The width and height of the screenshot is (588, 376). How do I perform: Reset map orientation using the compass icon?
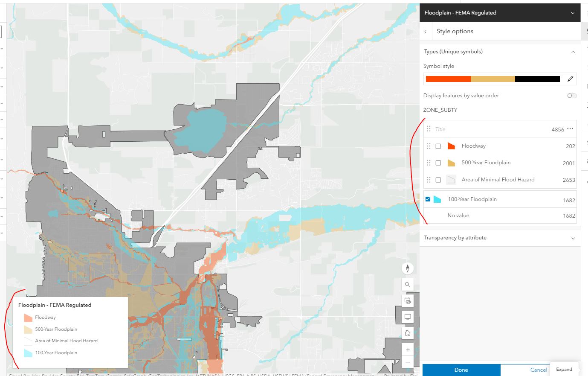pyautogui.click(x=407, y=268)
